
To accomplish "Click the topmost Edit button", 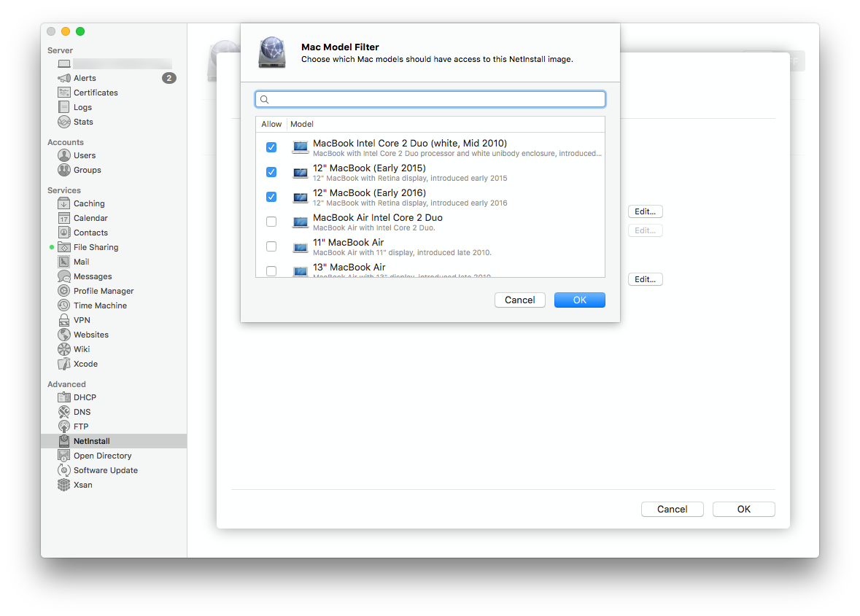I will point(645,211).
